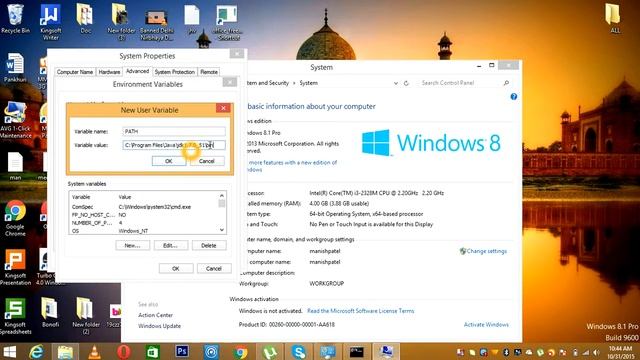Select the ComSpec system variable row
Viewport: 640px width, 360px height.
pos(144,207)
